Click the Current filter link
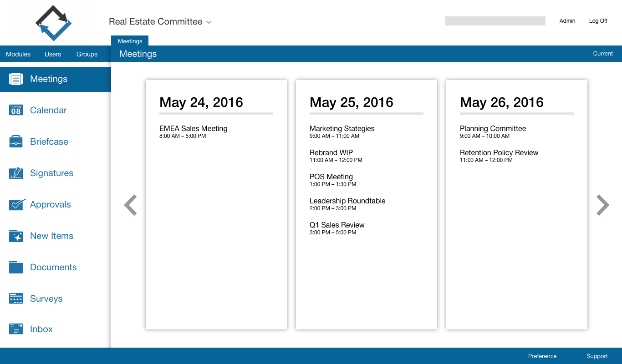 pos(603,54)
